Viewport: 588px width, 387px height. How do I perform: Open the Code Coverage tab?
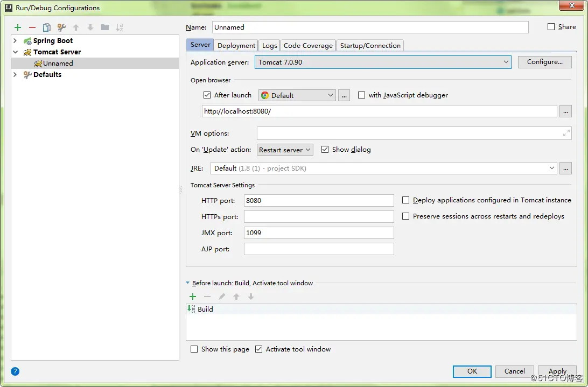[x=308, y=45]
